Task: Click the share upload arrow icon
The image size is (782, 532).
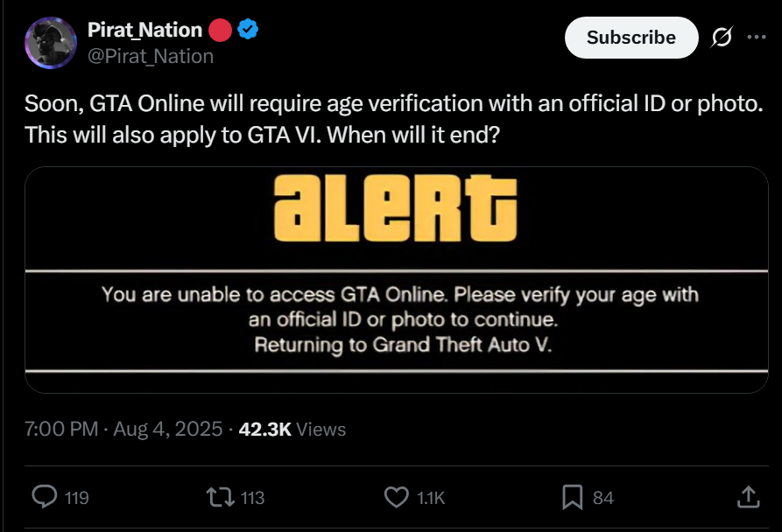Action: pyautogui.click(x=747, y=497)
